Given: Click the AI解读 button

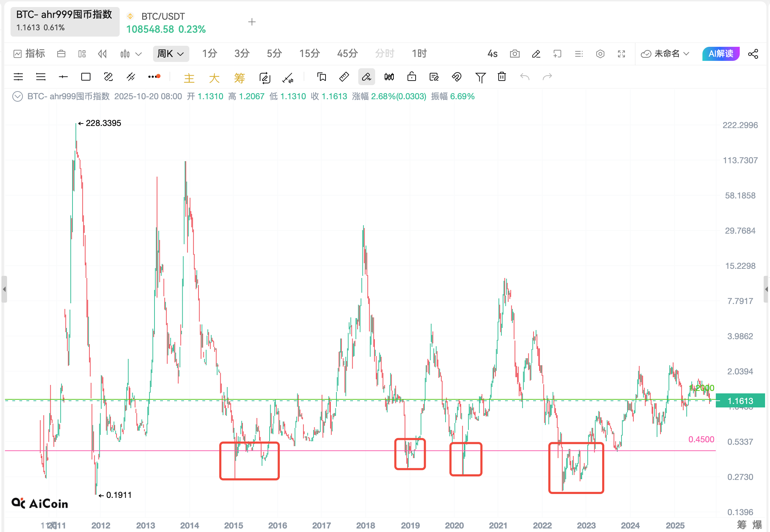Looking at the screenshot, I should pyautogui.click(x=720, y=54).
